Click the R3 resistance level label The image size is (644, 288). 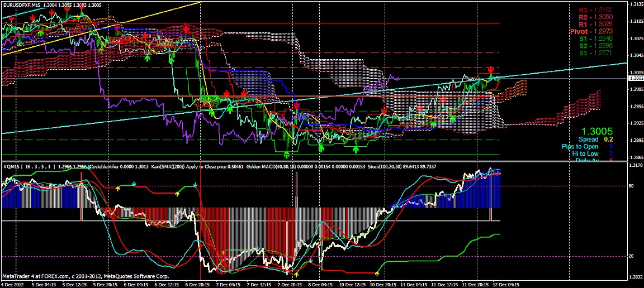595,10
